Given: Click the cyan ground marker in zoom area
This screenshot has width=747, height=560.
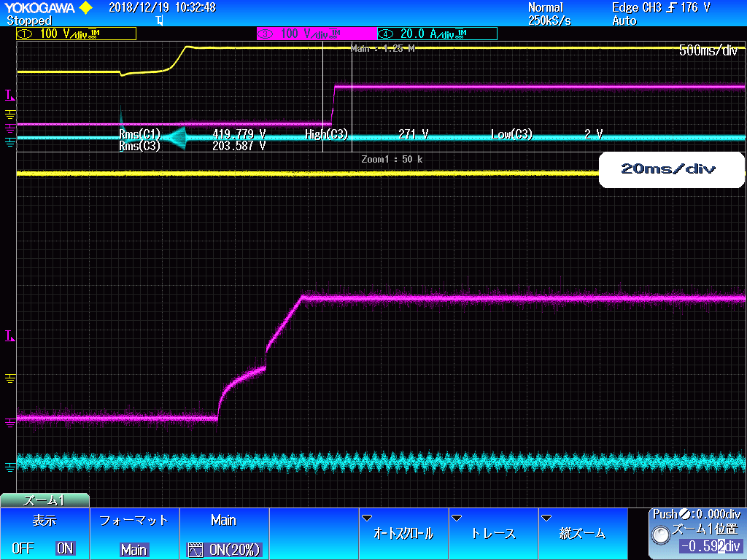Looking at the screenshot, I should [10, 467].
